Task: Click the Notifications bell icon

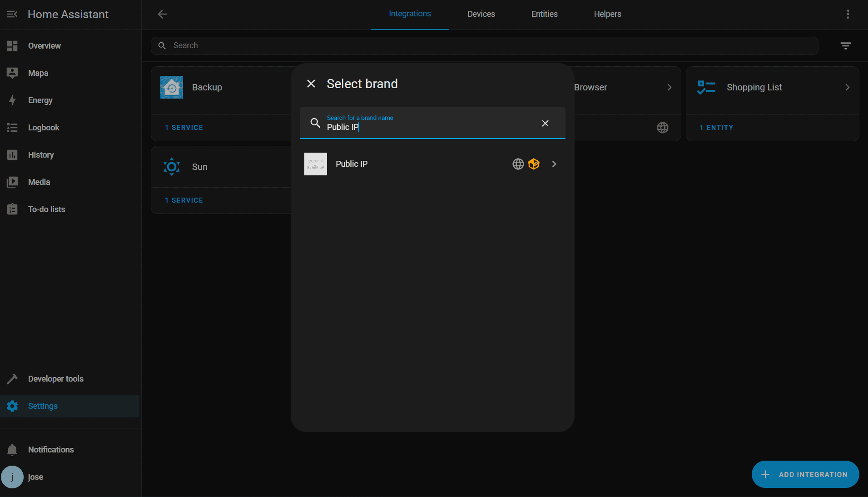Action: (12, 450)
